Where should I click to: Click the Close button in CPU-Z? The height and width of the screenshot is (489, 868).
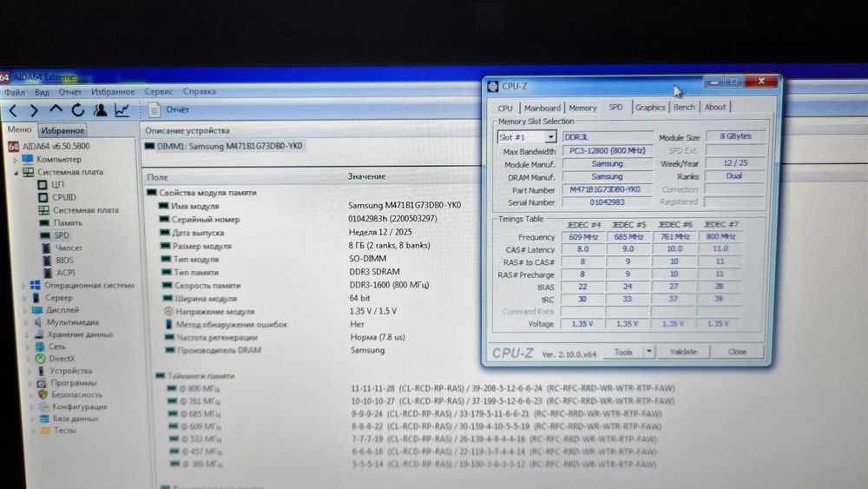(x=737, y=352)
